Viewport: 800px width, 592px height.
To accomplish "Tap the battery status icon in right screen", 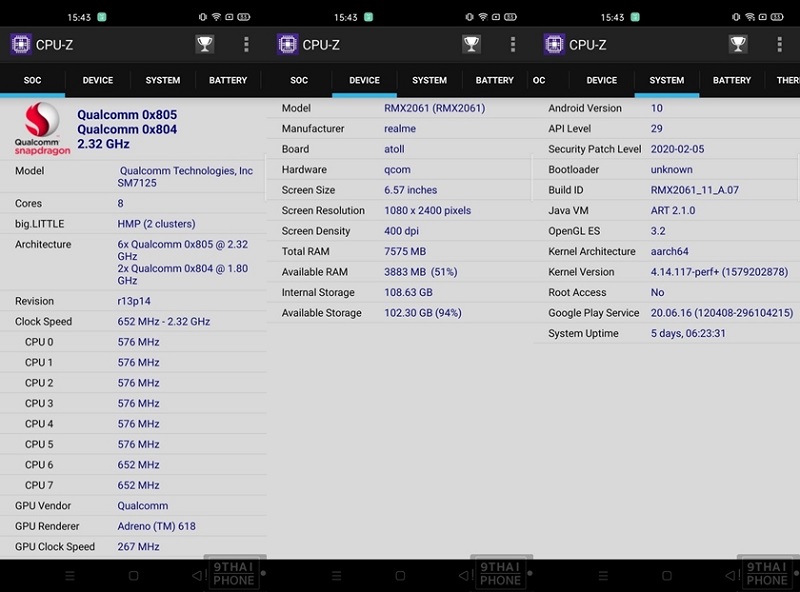I will [777, 17].
